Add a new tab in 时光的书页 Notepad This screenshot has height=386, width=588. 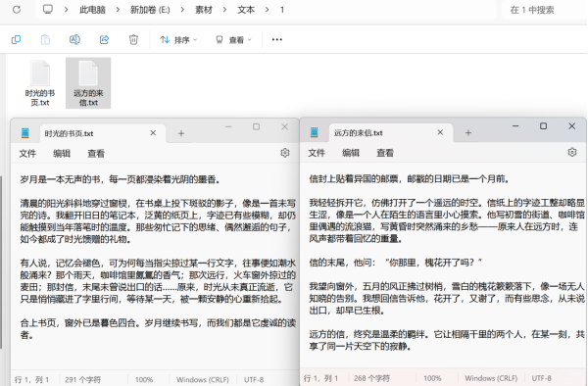pos(180,133)
